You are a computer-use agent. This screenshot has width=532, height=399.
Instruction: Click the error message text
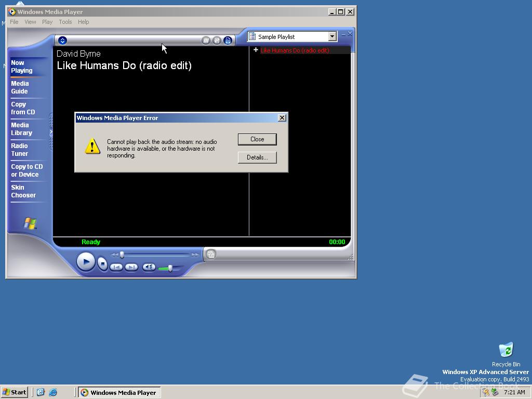coord(162,149)
